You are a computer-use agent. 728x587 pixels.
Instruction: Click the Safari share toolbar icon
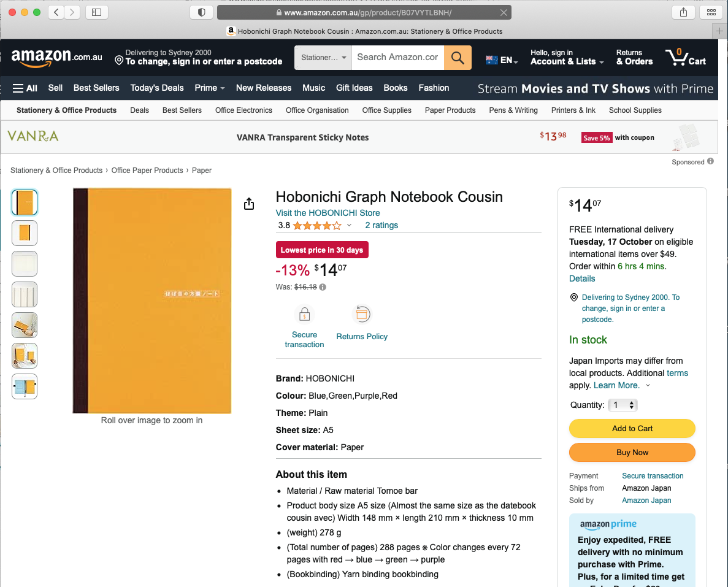coord(683,12)
